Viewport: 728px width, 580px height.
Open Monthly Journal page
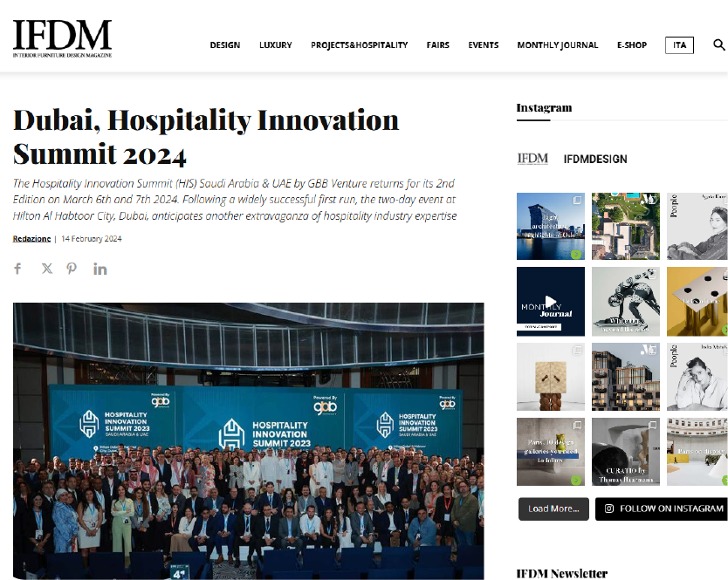(558, 45)
